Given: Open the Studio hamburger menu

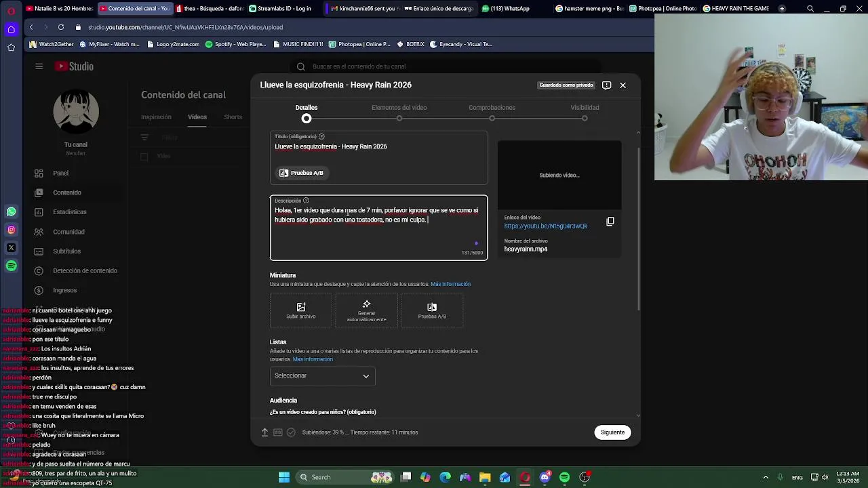Looking at the screenshot, I should coord(39,66).
